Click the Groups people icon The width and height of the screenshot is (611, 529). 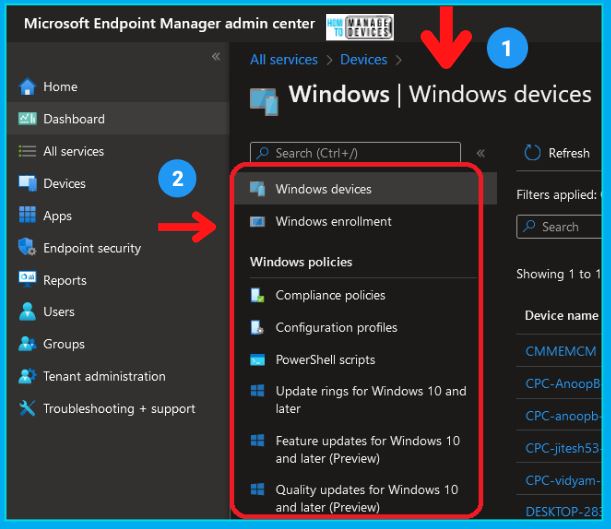[27, 344]
